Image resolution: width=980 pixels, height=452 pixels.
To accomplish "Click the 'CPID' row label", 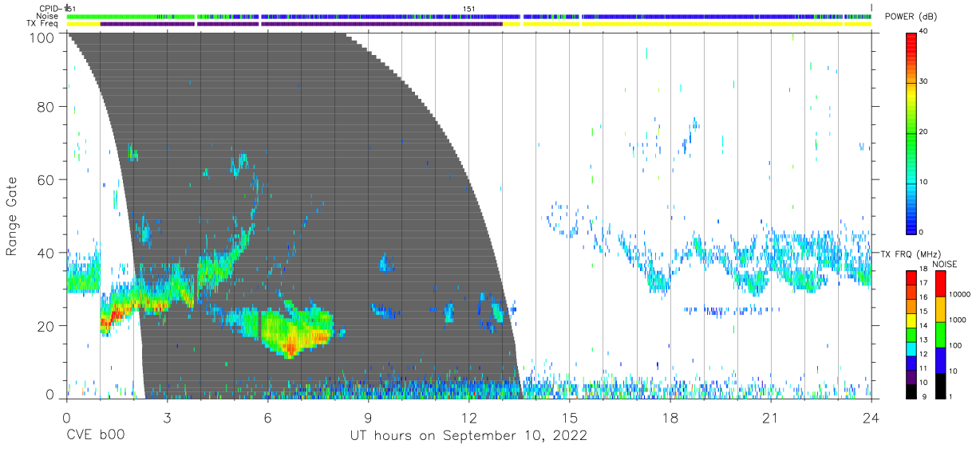I will pos(49,9).
